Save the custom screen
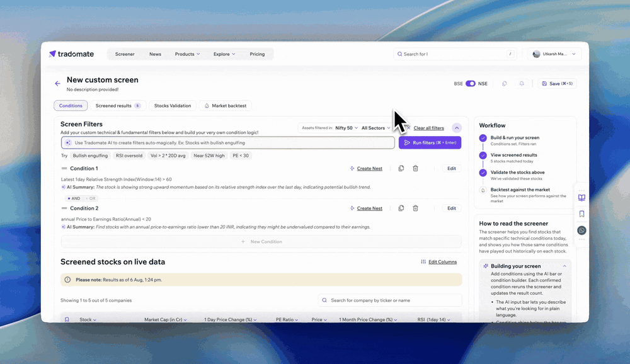This screenshot has height=364, width=630. tap(557, 84)
